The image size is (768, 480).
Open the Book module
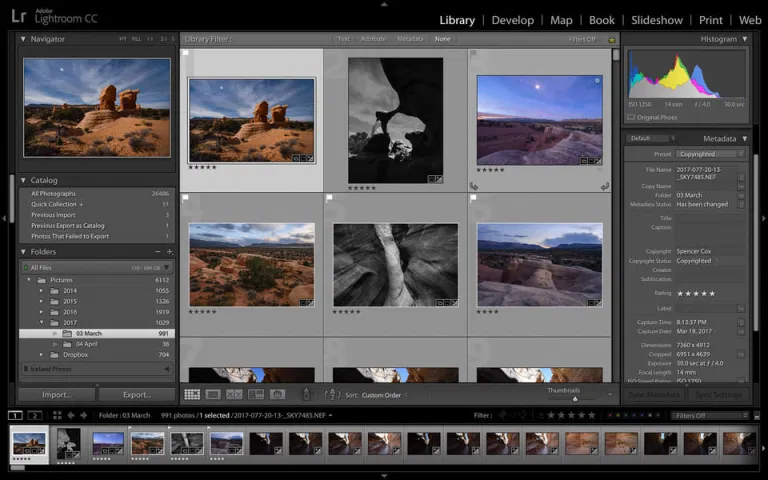(601, 20)
